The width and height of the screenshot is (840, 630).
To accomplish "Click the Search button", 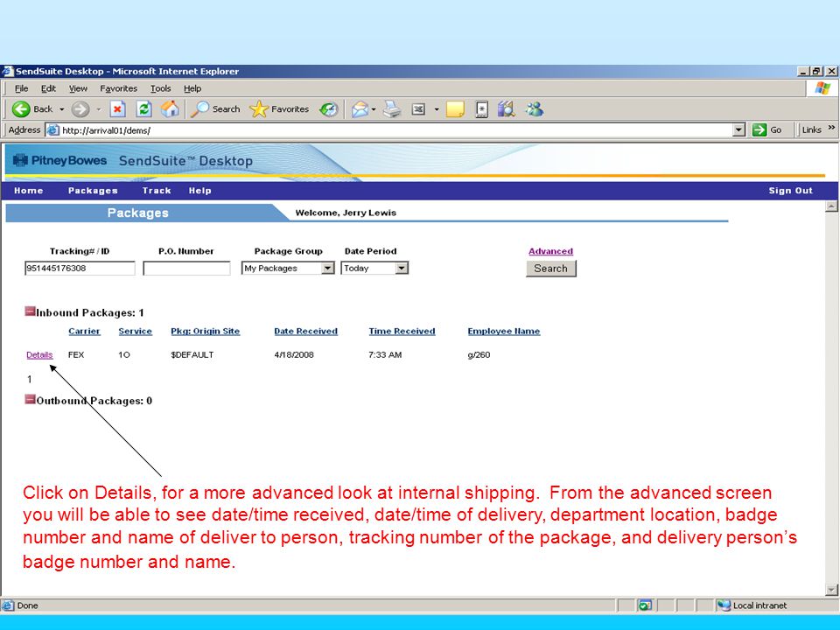I will coord(550,269).
